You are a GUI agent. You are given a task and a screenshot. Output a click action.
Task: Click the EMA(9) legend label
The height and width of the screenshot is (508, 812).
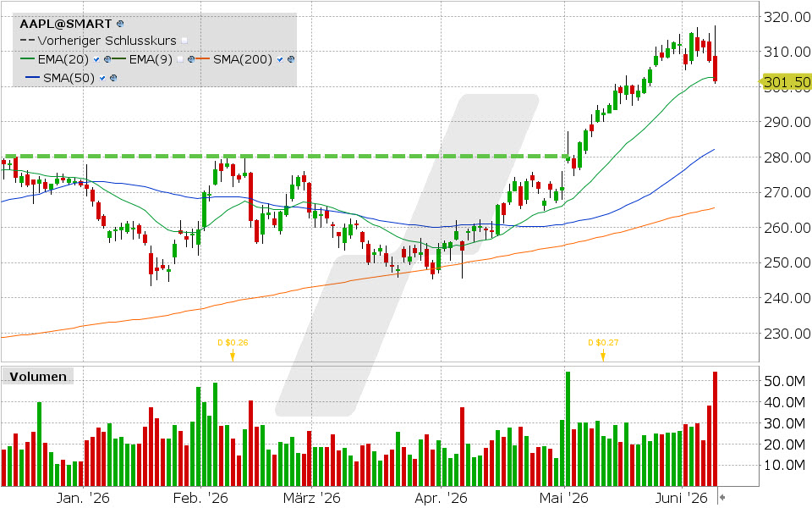tap(151, 59)
